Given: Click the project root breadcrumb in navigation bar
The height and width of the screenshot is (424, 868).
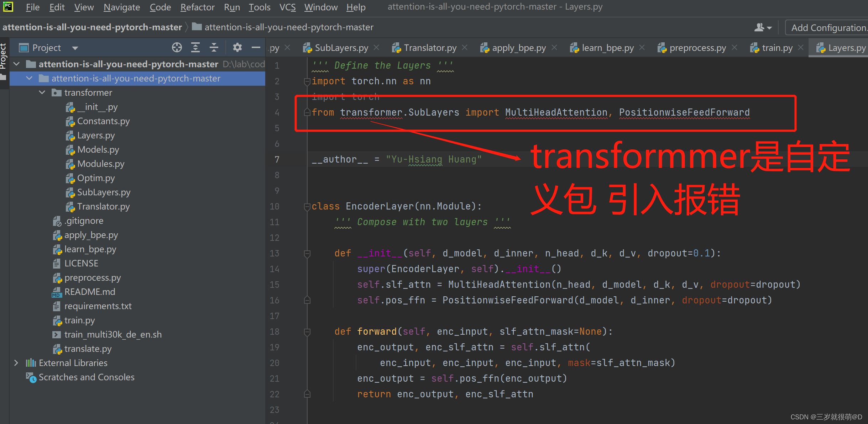Looking at the screenshot, I should 92,27.
